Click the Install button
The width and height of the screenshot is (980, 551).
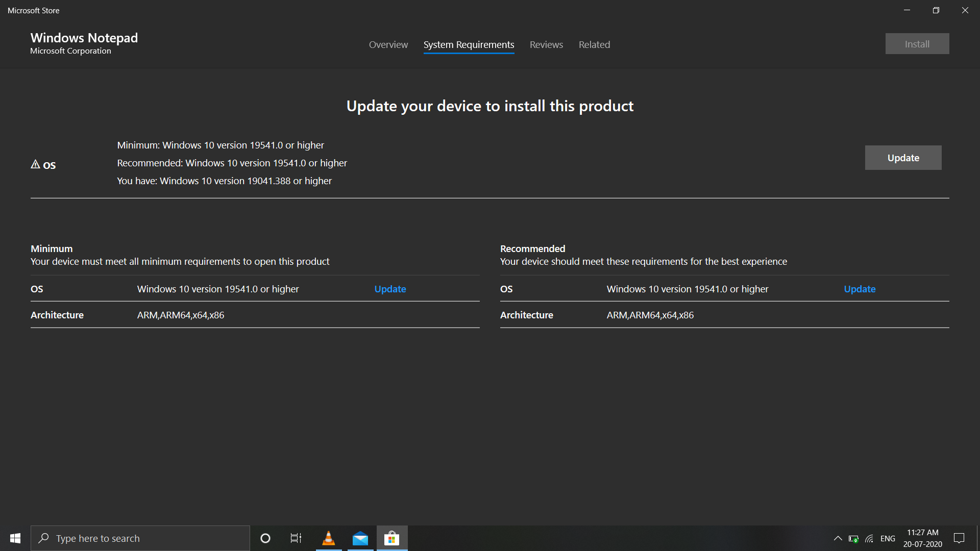click(x=917, y=44)
